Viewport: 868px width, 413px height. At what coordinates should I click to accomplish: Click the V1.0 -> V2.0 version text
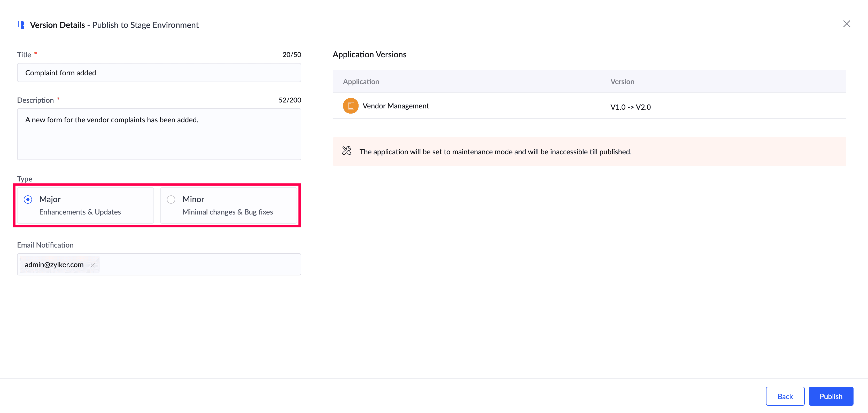pos(630,107)
